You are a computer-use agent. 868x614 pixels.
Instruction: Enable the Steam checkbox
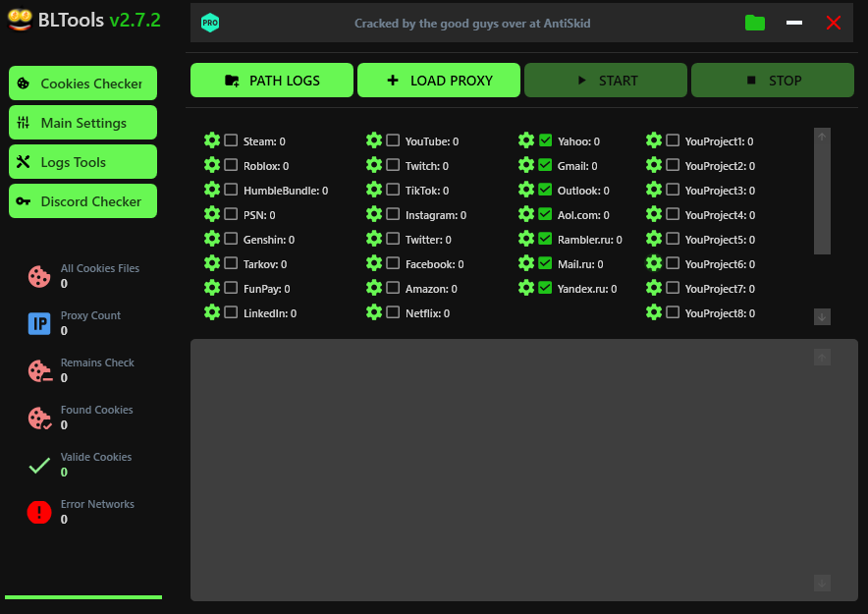coord(231,140)
